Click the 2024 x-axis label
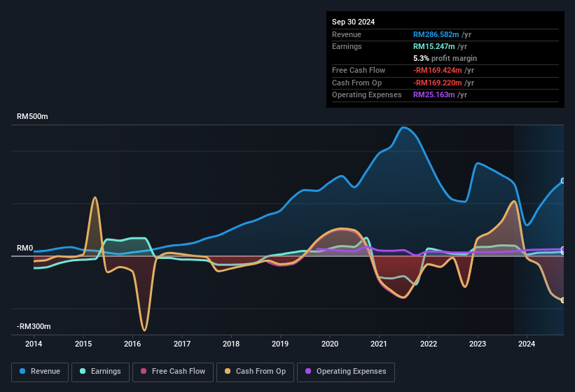The width and height of the screenshot is (575, 392). coord(527,344)
